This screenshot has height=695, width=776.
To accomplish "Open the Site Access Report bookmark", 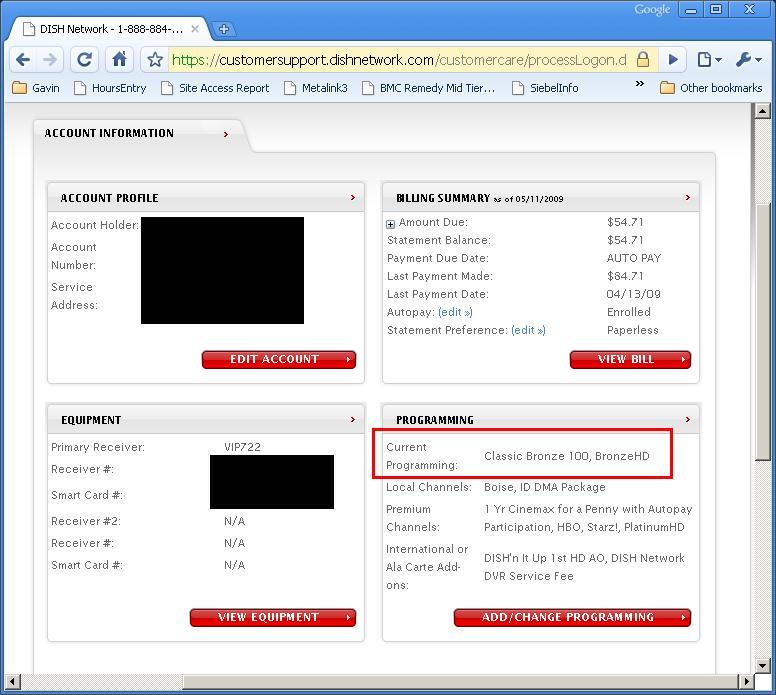I will pyautogui.click(x=215, y=88).
